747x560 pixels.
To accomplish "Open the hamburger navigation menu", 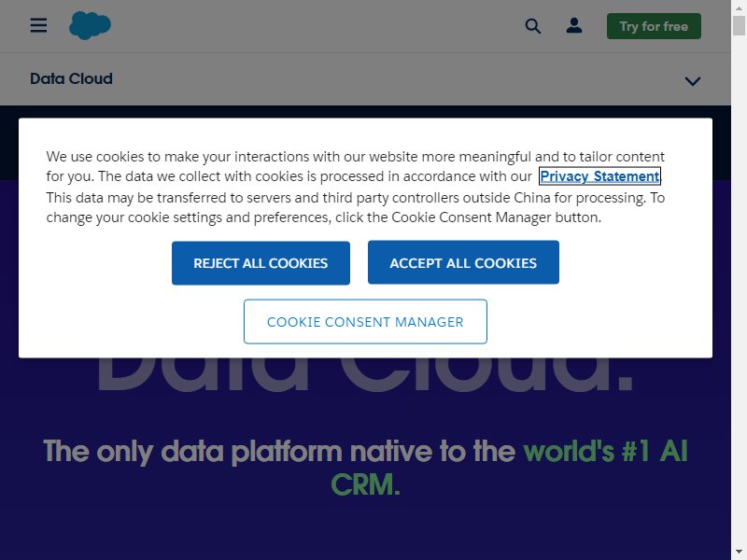I will [38, 26].
